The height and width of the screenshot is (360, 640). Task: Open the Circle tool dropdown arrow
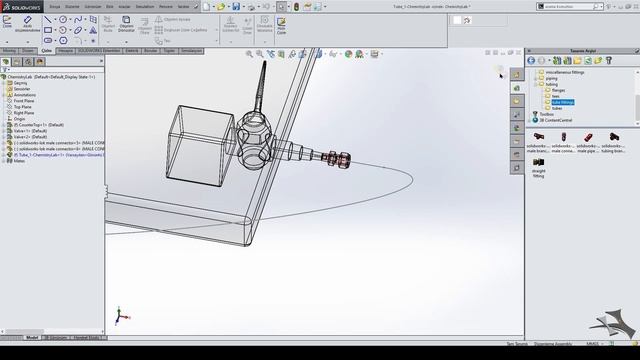[x=70, y=20]
